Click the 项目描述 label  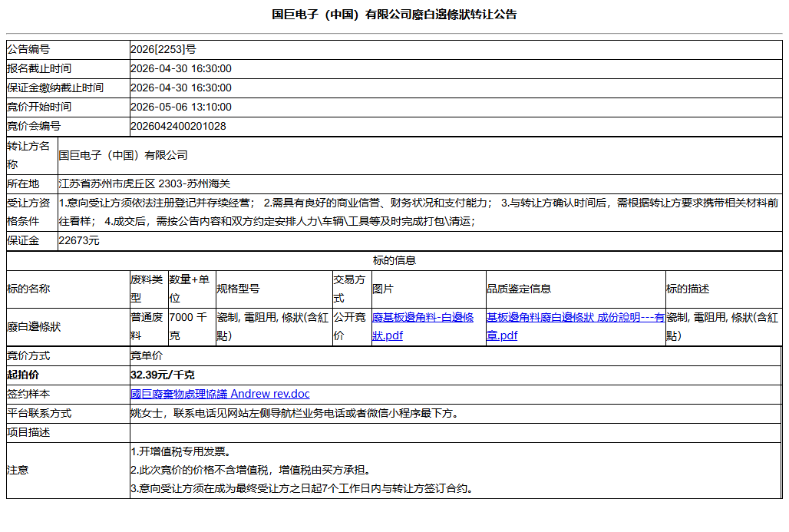28,432
